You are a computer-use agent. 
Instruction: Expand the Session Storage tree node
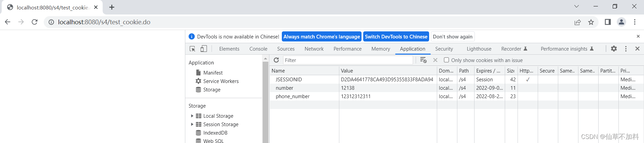[192, 124]
